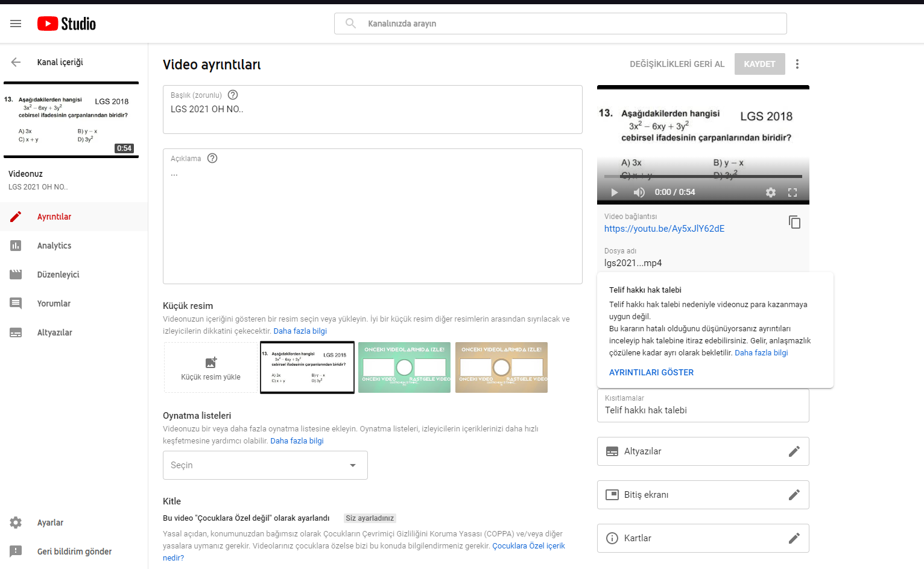Play the video preview
The image size is (924, 569).
tap(615, 192)
